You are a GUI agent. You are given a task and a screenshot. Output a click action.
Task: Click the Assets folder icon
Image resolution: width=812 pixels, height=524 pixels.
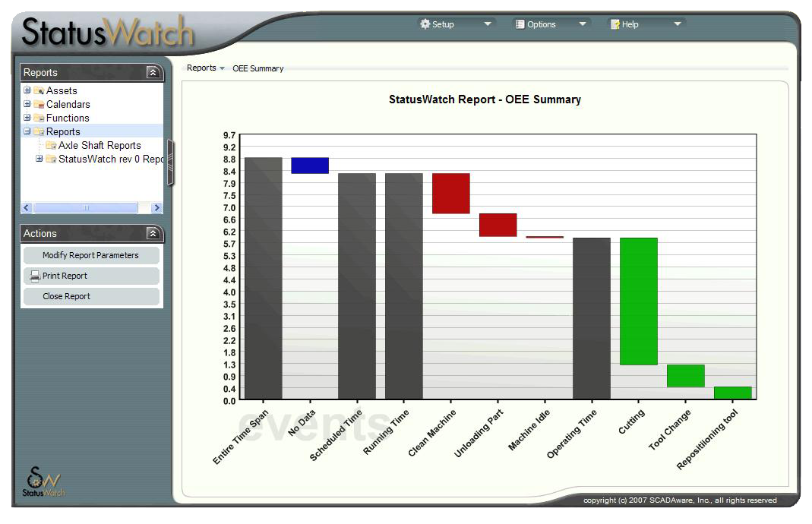39,90
